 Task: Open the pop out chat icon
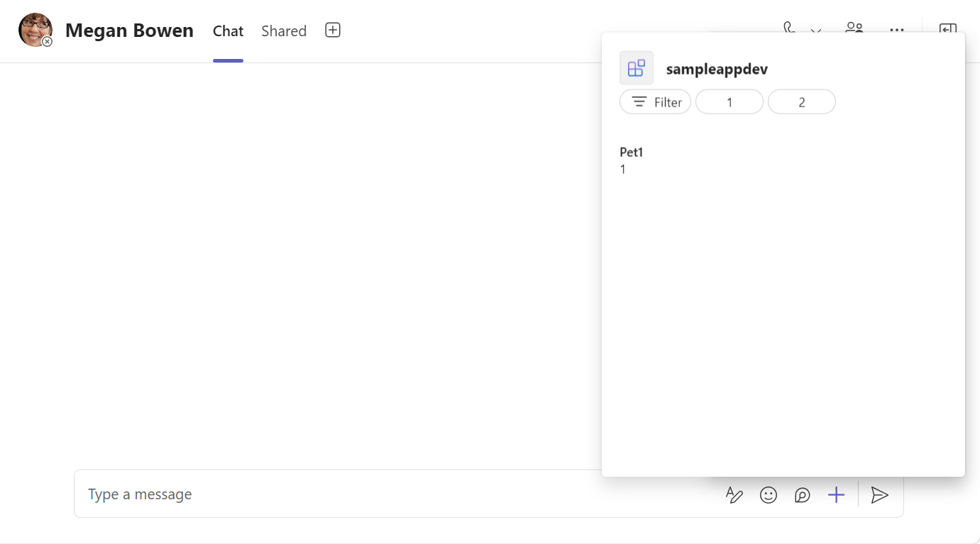(948, 30)
